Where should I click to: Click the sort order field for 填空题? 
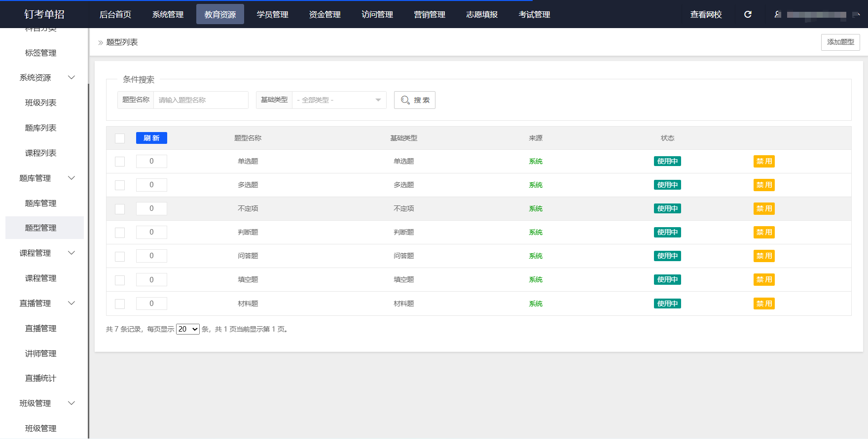(x=151, y=280)
